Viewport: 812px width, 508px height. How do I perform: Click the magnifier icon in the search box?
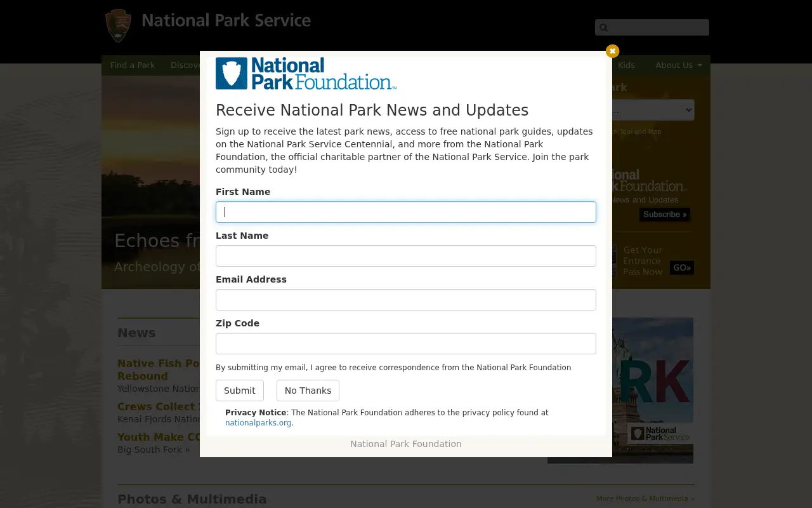(x=603, y=27)
